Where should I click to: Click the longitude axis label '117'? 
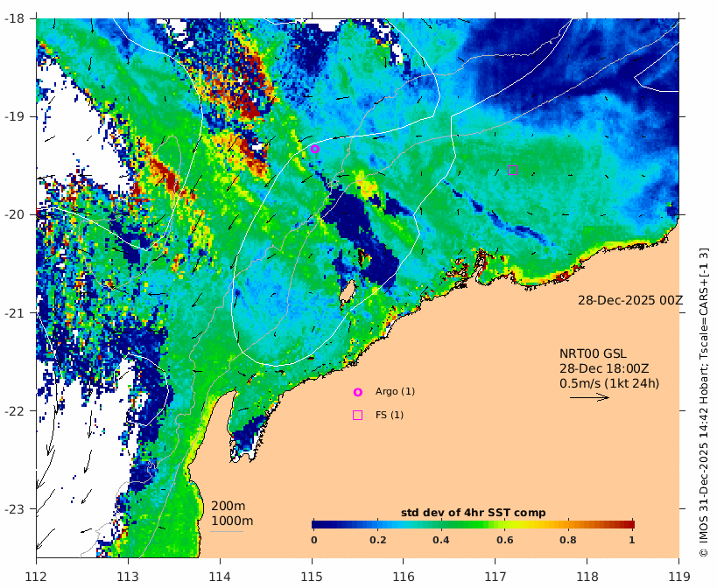tap(496, 576)
